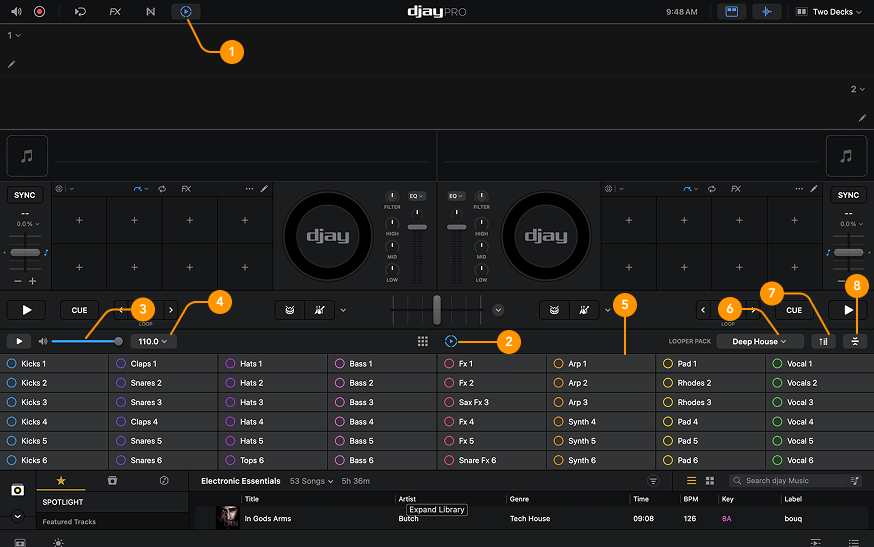Open right deck more options ellipsis
874x547 pixels.
799,189
